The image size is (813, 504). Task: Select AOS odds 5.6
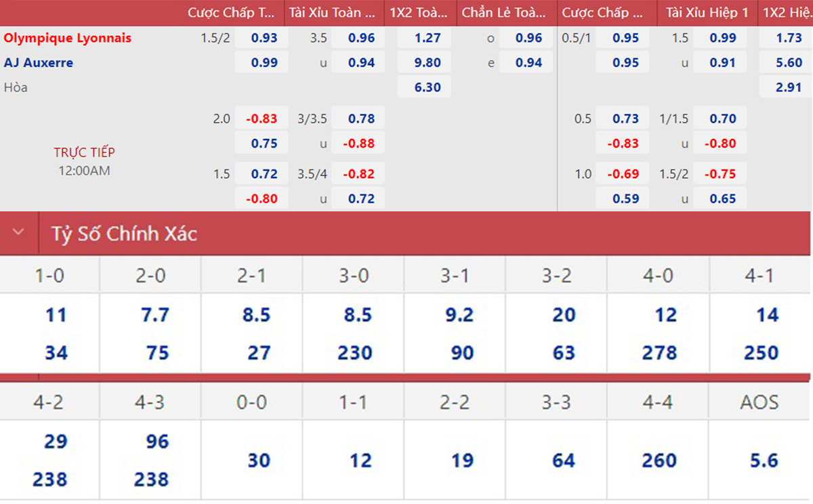pyautogui.click(x=764, y=461)
